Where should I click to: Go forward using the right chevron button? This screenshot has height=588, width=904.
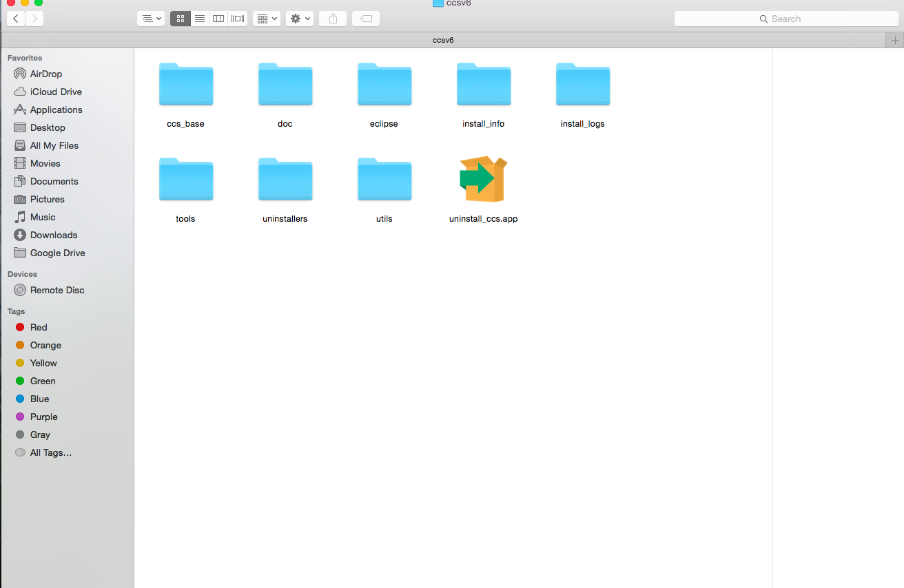coord(34,19)
